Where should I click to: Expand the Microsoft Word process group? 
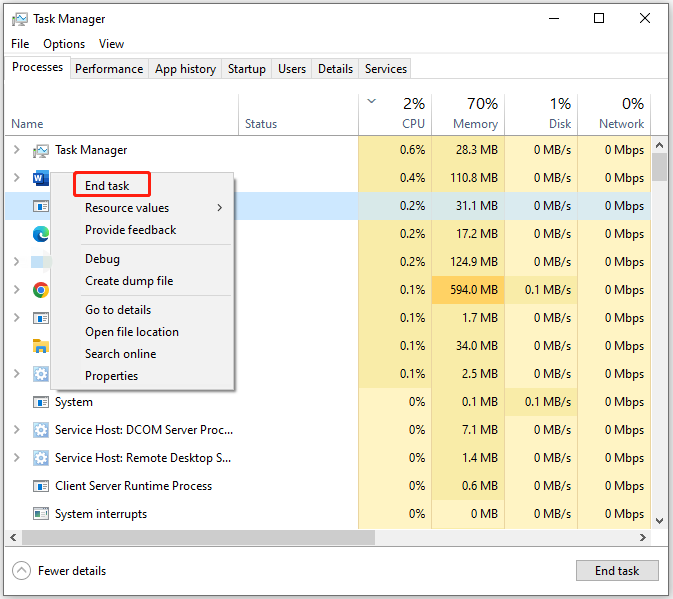(16, 178)
